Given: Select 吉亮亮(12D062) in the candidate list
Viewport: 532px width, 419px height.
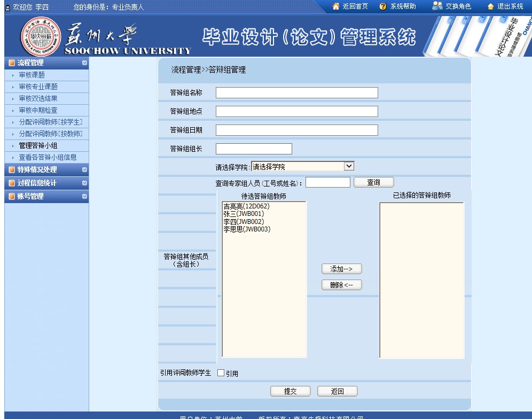Looking at the screenshot, I should [x=246, y=207].
